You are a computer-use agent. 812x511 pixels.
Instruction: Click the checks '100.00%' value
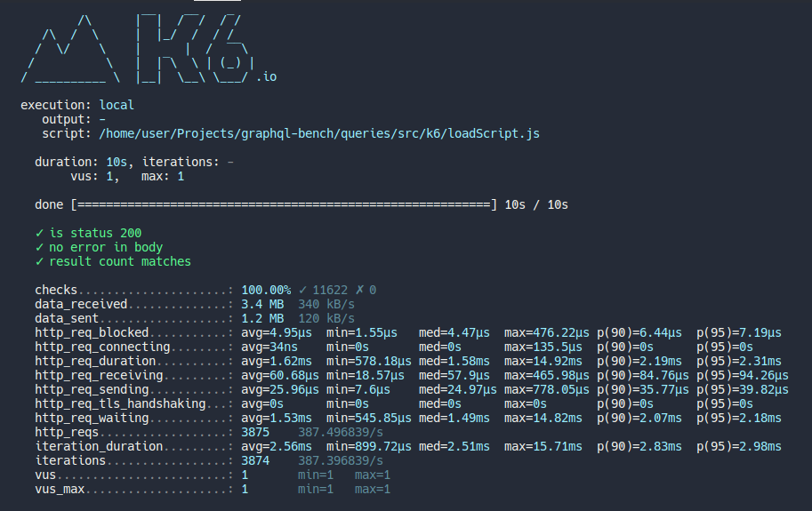pyautogui.click(x=266, y=290)
